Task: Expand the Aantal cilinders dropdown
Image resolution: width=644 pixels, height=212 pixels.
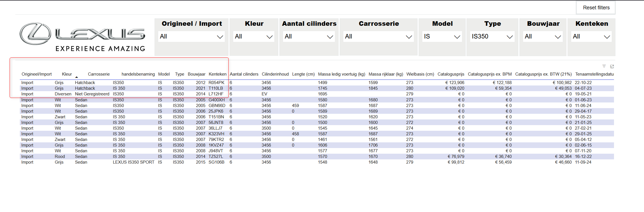Action: point(309,37)
